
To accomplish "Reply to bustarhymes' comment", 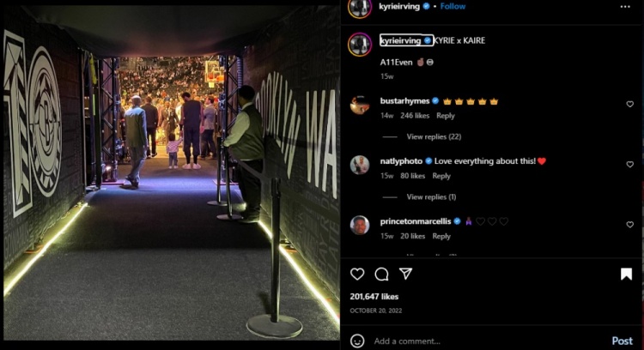I will (445, 116).
